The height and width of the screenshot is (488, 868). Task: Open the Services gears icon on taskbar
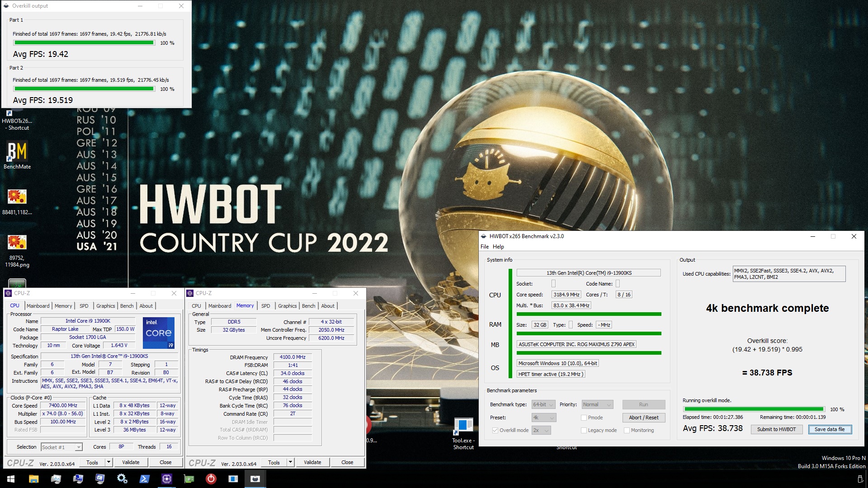[122, 479]
